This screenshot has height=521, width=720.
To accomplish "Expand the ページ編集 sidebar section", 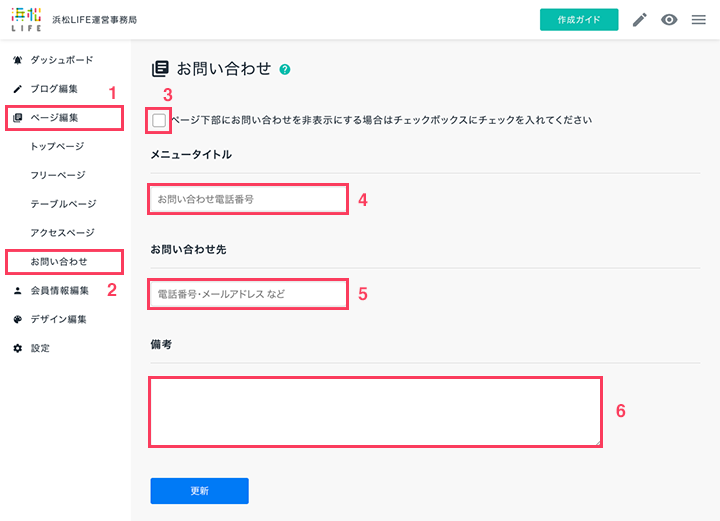I will click(64, 118).
